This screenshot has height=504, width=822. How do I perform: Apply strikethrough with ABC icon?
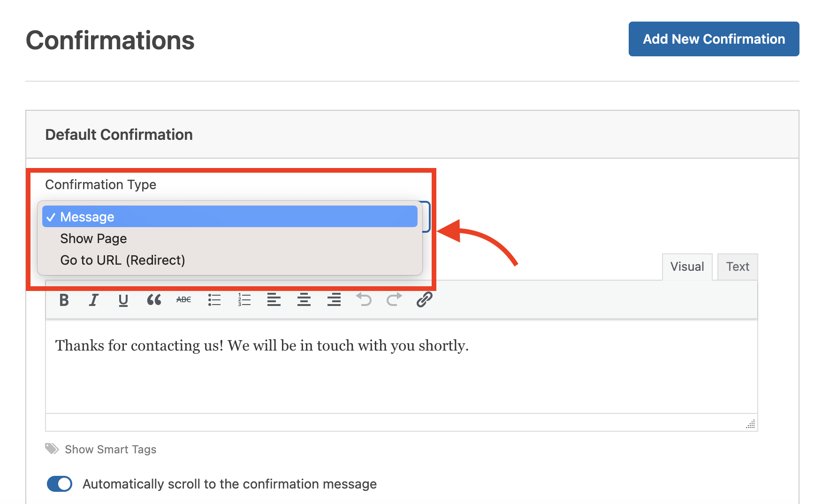(184, 299)
